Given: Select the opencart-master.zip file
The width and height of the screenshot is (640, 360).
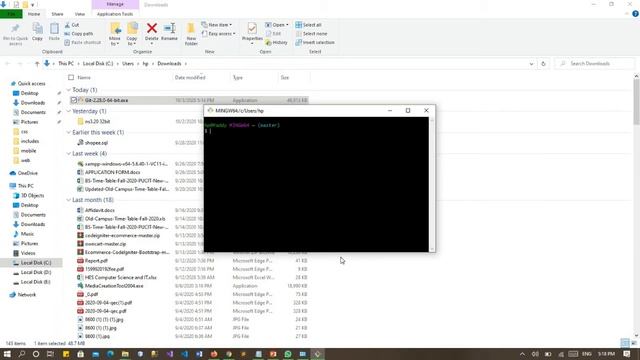Looking at the screenshot, I should pyautogui.click(x=105, y=244).
